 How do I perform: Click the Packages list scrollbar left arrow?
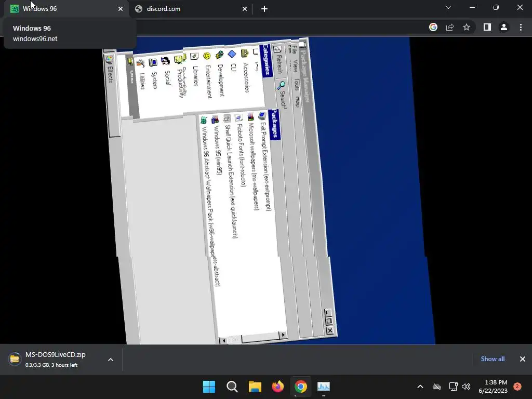(223, 340)
